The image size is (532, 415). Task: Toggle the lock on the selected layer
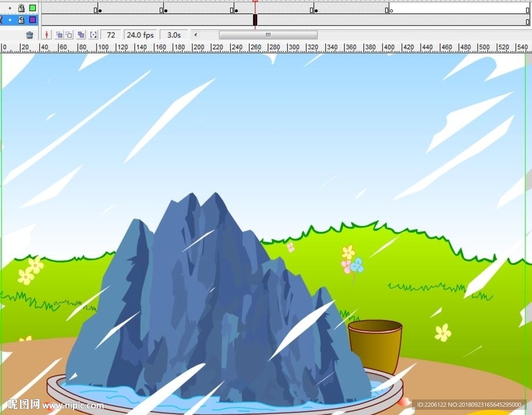21,20
